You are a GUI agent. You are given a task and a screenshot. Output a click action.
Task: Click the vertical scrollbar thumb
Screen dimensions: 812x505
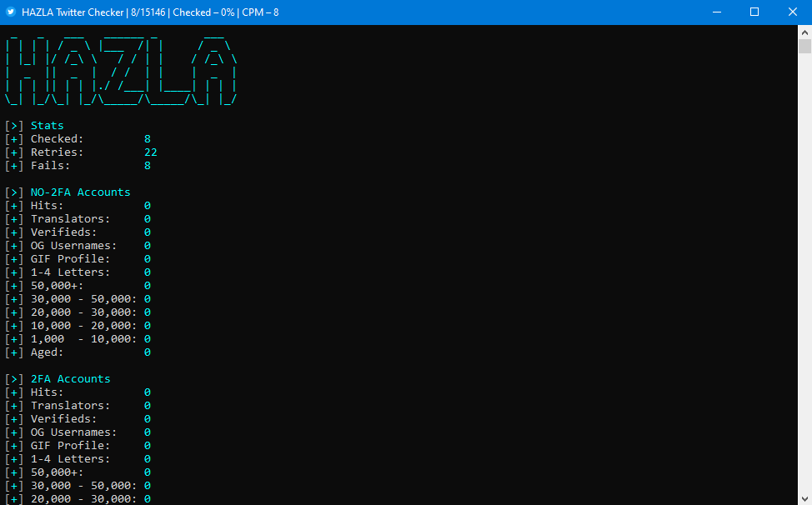pyautogui.click(x=804, y=47)
